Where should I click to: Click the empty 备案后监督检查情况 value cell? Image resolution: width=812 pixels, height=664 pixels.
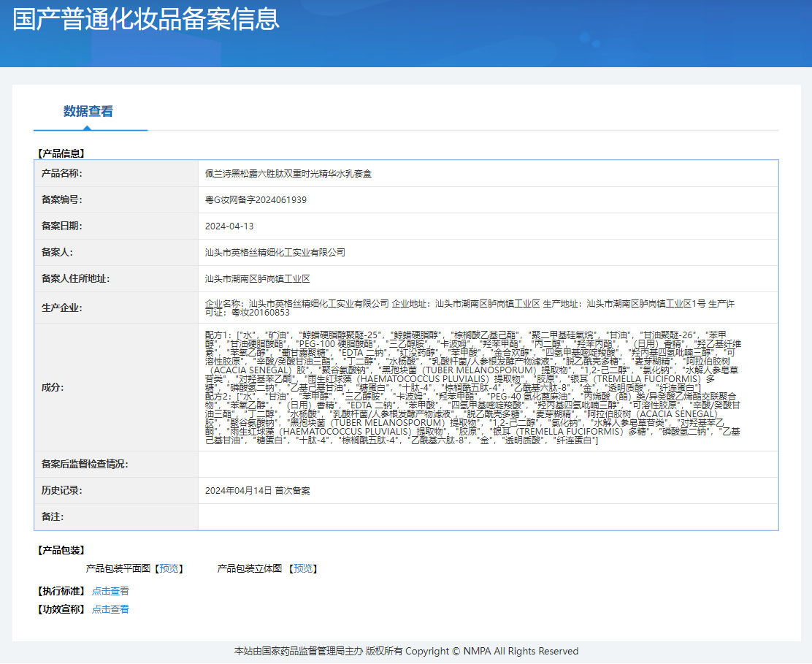(x=487, y=465)
